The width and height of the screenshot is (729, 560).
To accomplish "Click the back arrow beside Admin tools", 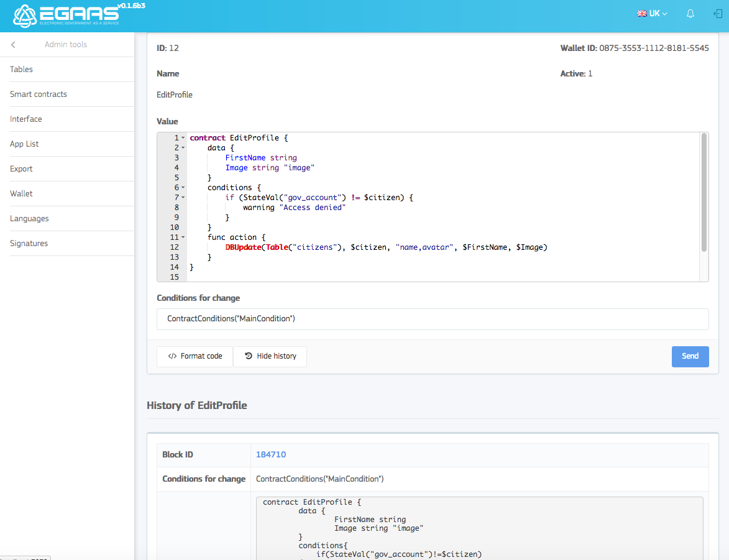I will click(13, 45).
